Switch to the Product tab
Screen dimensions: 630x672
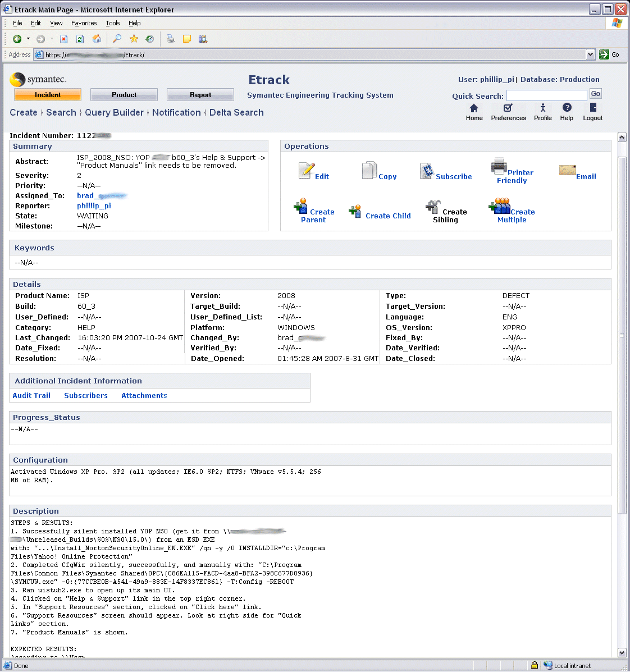124,95
